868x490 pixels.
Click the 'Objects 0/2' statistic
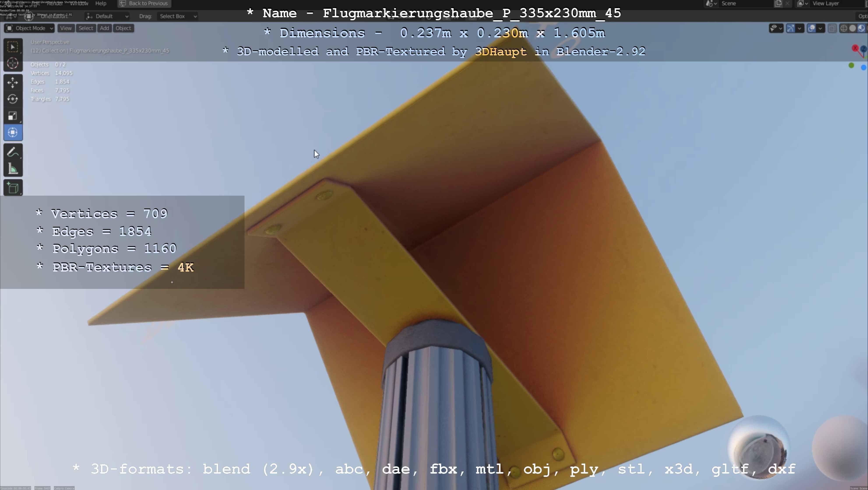[48, 65]
